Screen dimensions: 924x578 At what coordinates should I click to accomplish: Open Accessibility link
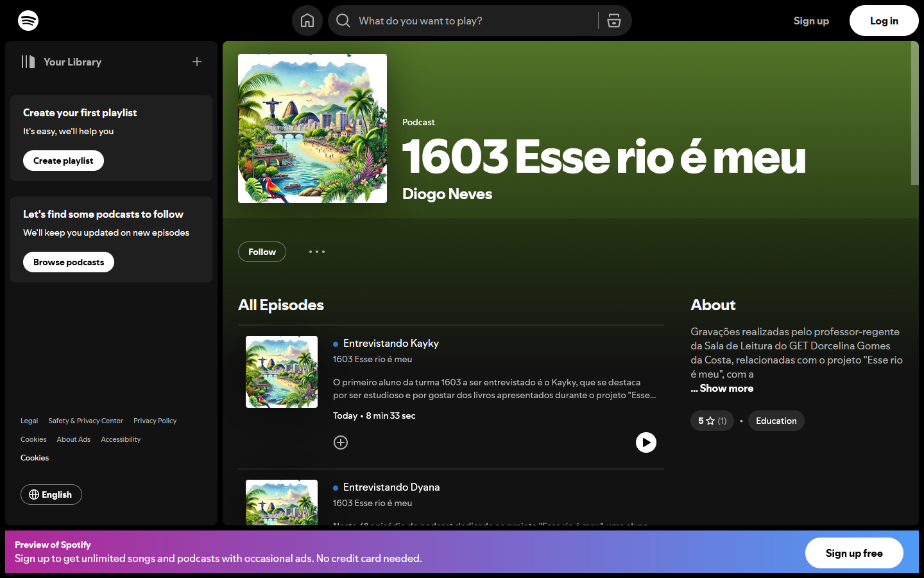[121, 439]
